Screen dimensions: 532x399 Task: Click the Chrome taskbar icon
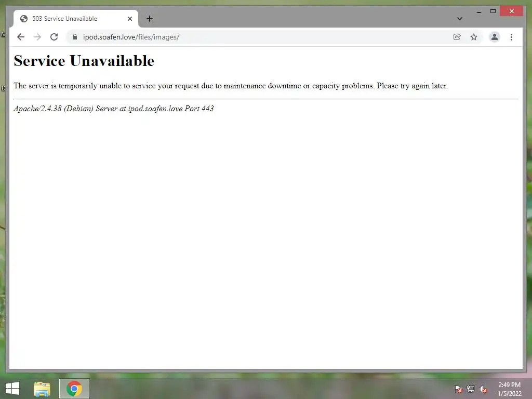[x=74, y=389]
